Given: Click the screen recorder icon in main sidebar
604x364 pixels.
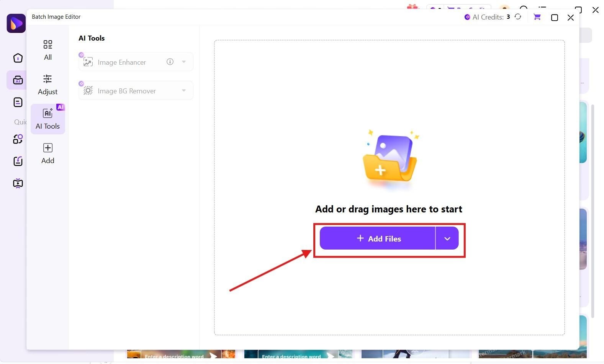Looking at the screenshot, I should pos(18,183).
